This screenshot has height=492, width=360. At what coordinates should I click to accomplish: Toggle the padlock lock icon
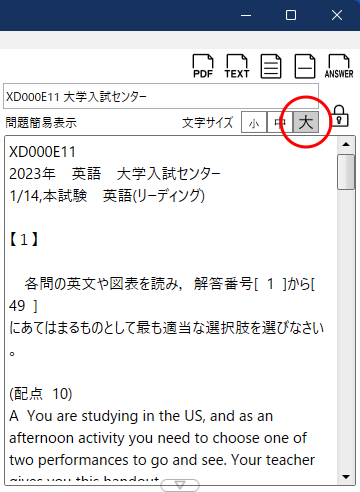tap(339, 116)
